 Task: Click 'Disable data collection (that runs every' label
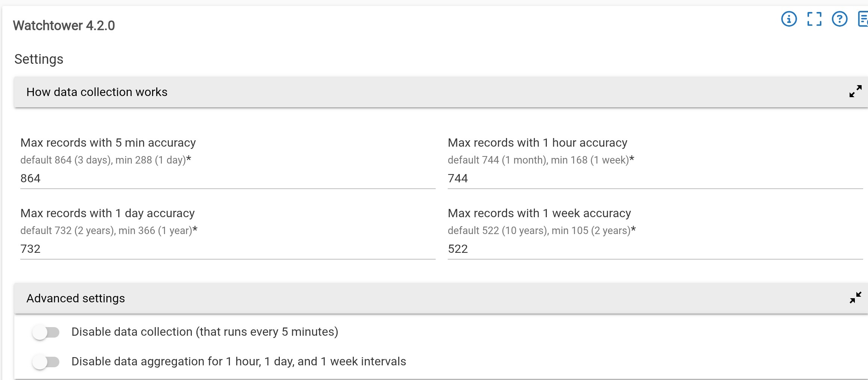[205, 332]
